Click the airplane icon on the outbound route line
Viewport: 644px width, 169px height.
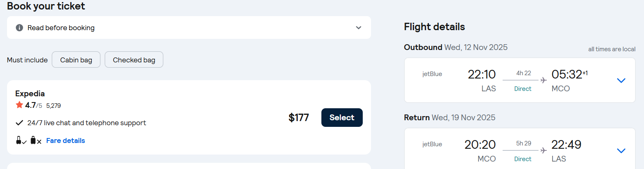pyautogui.click(x=543, y=80)
